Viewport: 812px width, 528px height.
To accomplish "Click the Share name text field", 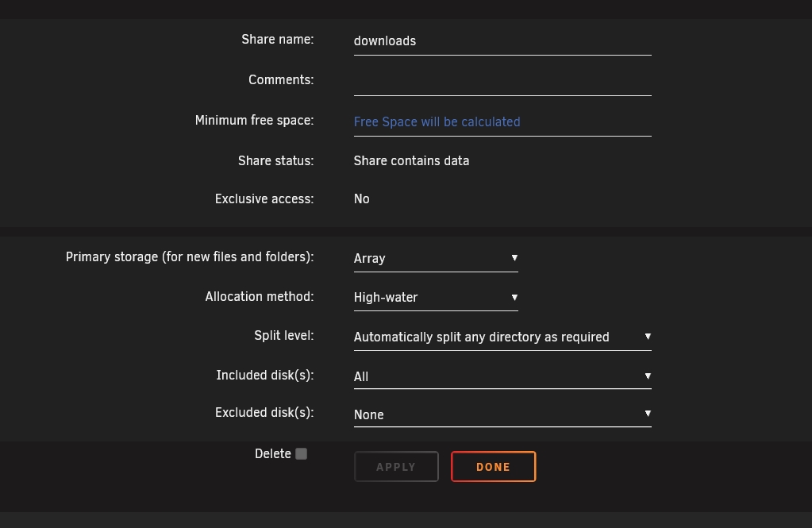I will [502, 41].
